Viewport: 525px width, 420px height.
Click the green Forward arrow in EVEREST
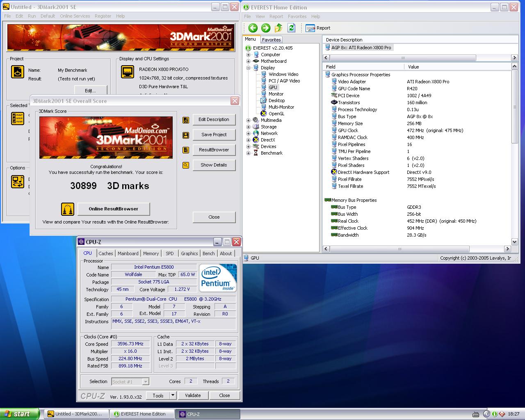coord(266,28)
